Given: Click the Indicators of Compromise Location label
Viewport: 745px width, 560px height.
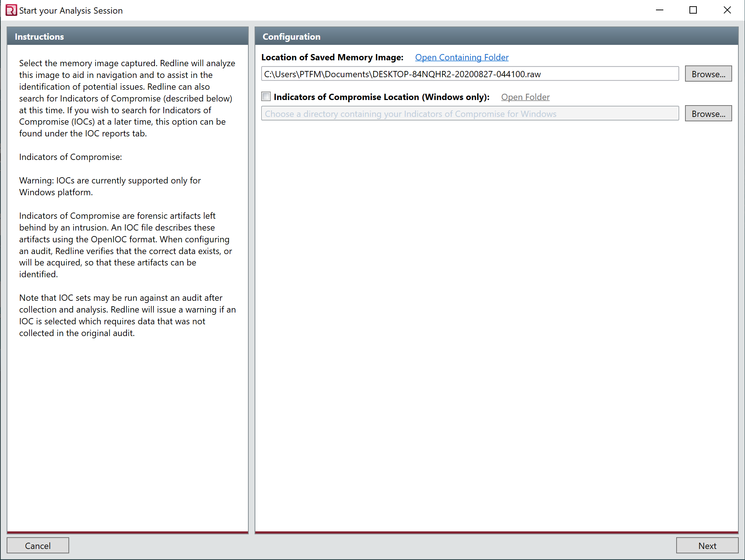Looking at the screenshot, I should pos(382,97).
